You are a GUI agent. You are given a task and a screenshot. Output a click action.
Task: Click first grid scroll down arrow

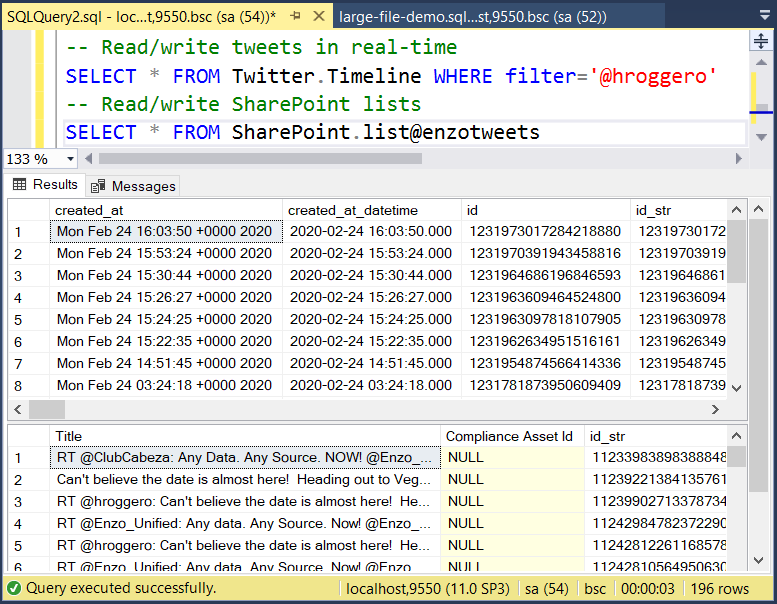[x=736, y=388]
